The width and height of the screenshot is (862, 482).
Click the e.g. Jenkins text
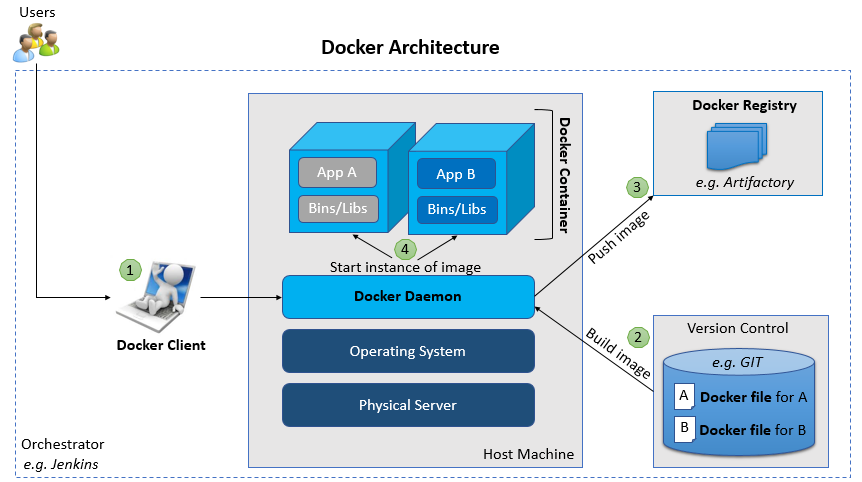pyautogui.click(x=60, y=464)
